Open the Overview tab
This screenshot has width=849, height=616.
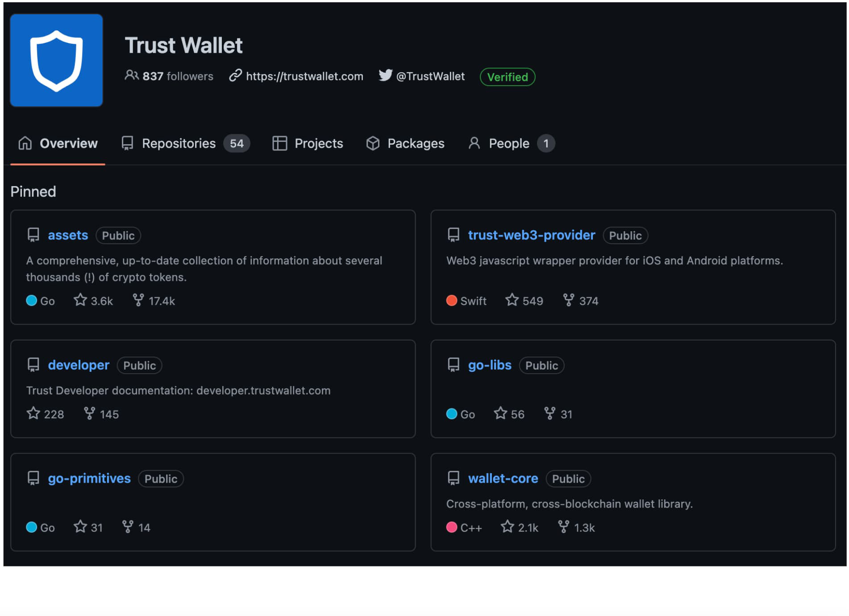58,143
